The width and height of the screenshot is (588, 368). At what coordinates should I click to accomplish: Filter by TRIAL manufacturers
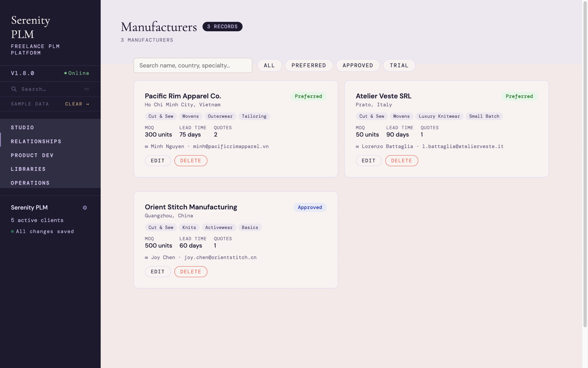(x=399, y=65)
